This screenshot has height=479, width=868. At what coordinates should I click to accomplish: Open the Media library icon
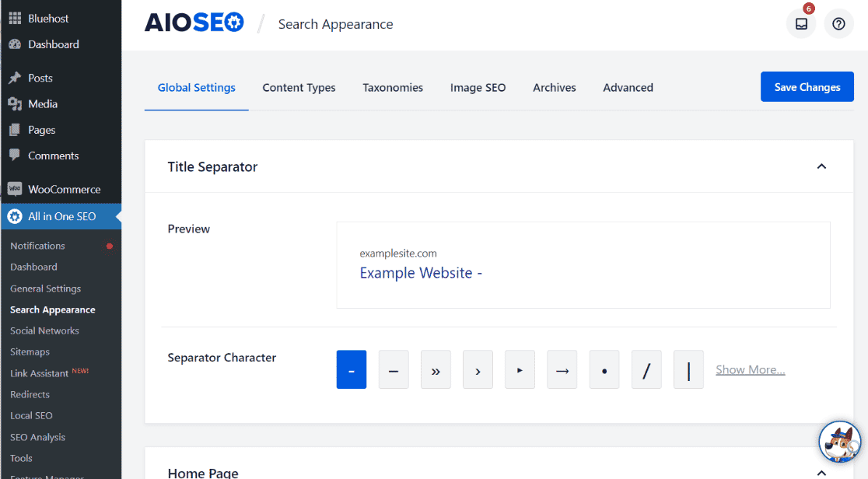tap(15, 103)
